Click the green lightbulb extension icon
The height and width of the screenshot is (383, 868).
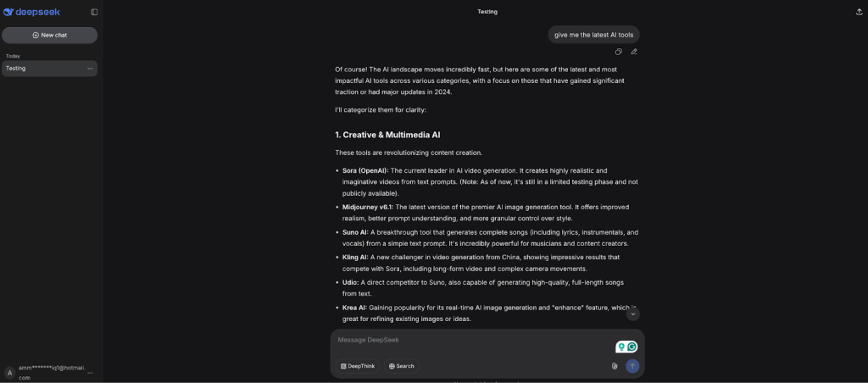pos(621,347)
